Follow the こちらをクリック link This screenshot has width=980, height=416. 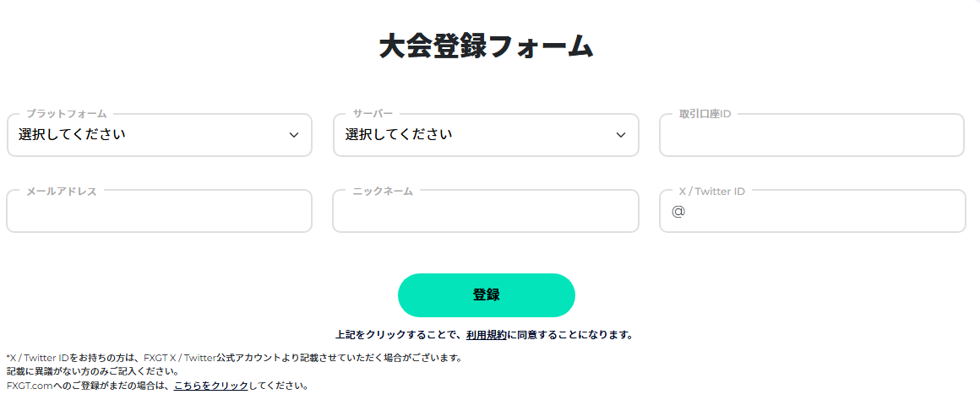[211, 386]
